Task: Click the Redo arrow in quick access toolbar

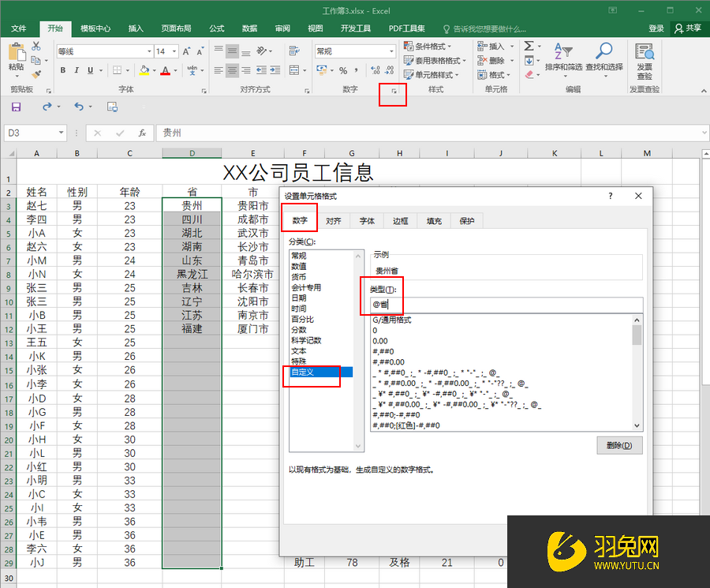Action: [x=47, y=107]
